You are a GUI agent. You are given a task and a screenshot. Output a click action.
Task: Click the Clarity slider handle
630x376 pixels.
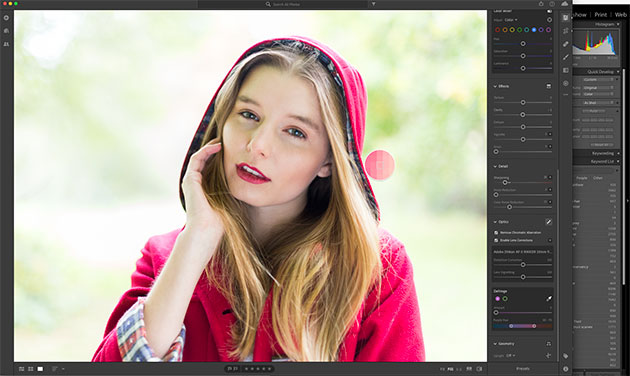[x=523, y=115]
